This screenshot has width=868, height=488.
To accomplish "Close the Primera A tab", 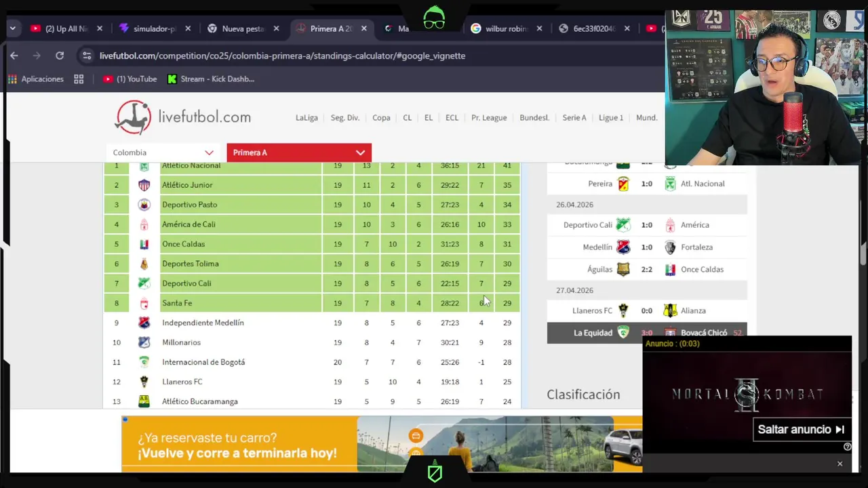I will 364,28.
